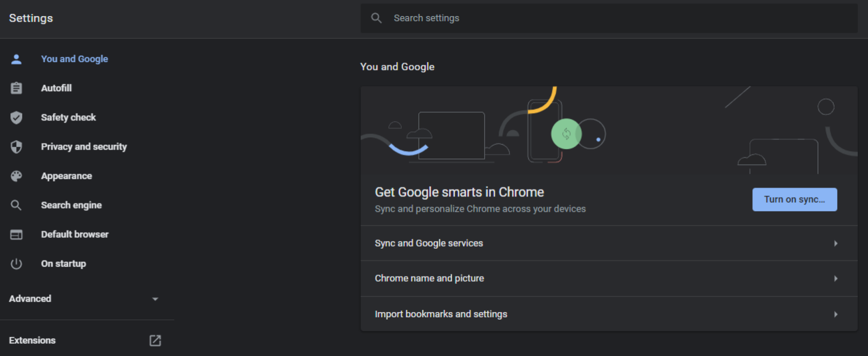Open the On startup section
Viewport: 868px width, 356px height.
[x=63, y=264]
